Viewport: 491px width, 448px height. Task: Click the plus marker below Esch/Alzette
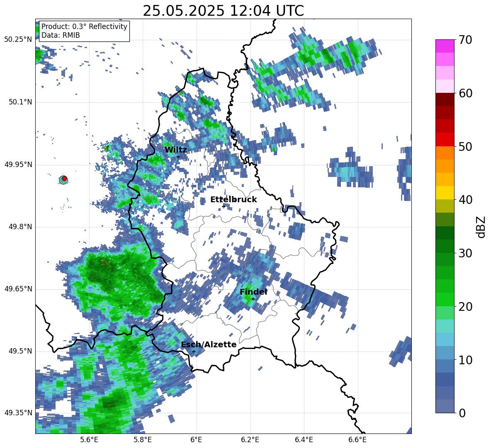[194, 351]
